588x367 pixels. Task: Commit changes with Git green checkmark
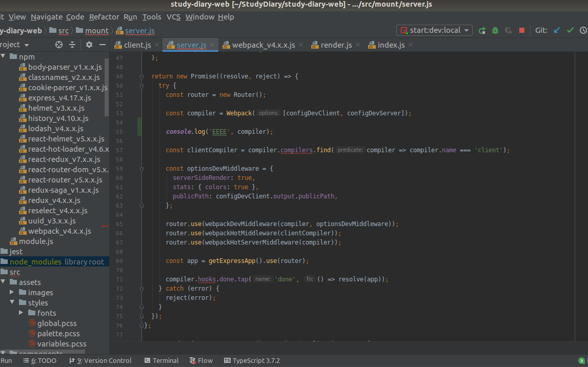[x=571, y=30]
